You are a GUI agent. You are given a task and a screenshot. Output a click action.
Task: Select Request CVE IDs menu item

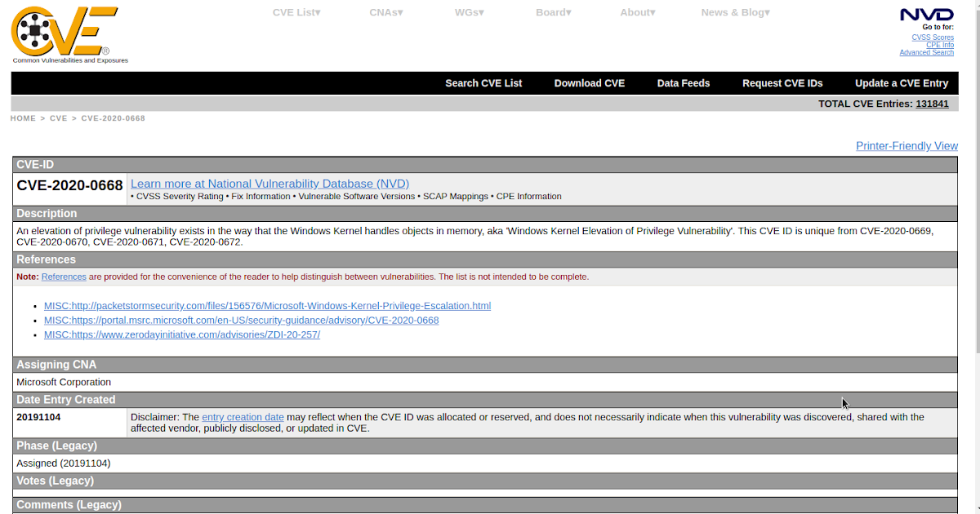point(782,82)
